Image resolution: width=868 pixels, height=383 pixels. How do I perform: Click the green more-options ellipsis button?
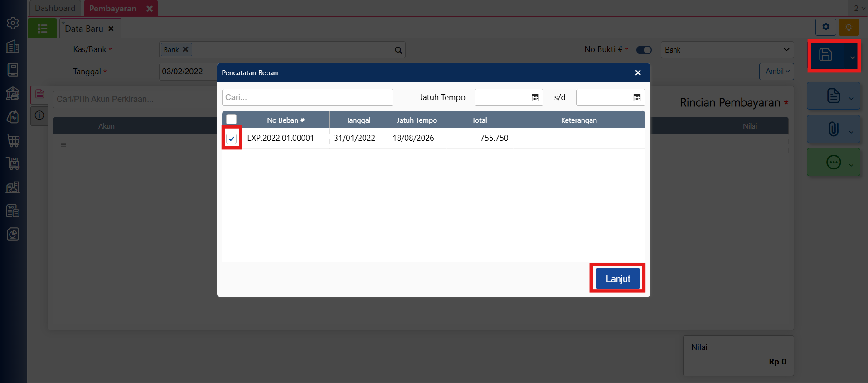(834, 162)
